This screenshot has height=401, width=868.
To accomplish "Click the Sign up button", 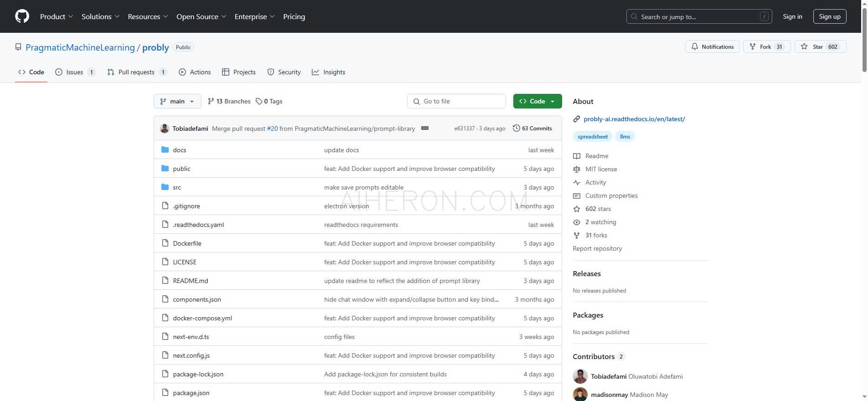I will [830, 16].
